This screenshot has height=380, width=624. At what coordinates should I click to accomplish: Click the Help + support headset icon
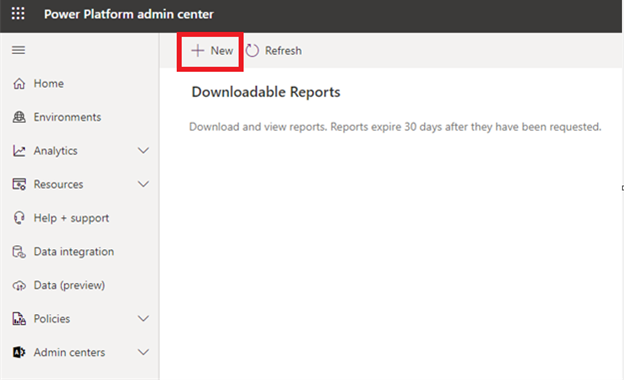(19, 218)
